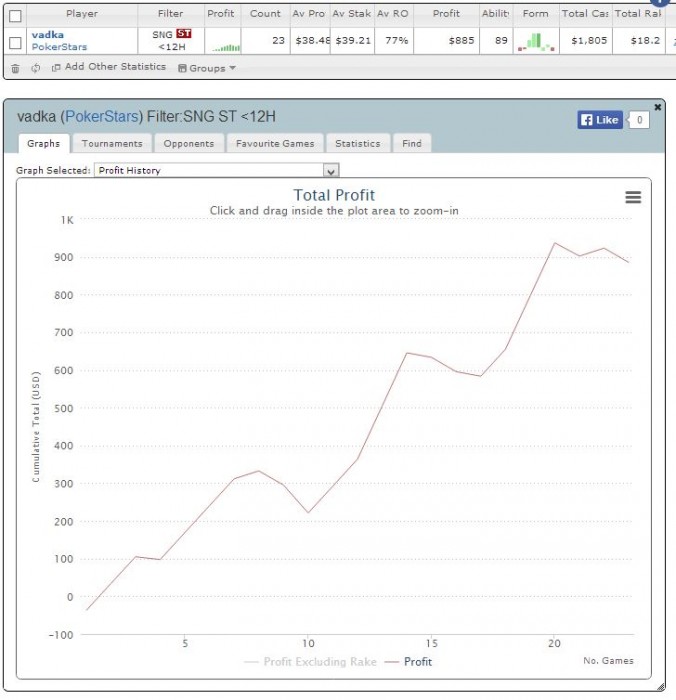676x700 pixels.
Task: Click the count value 23
Action: coord(278,41)
